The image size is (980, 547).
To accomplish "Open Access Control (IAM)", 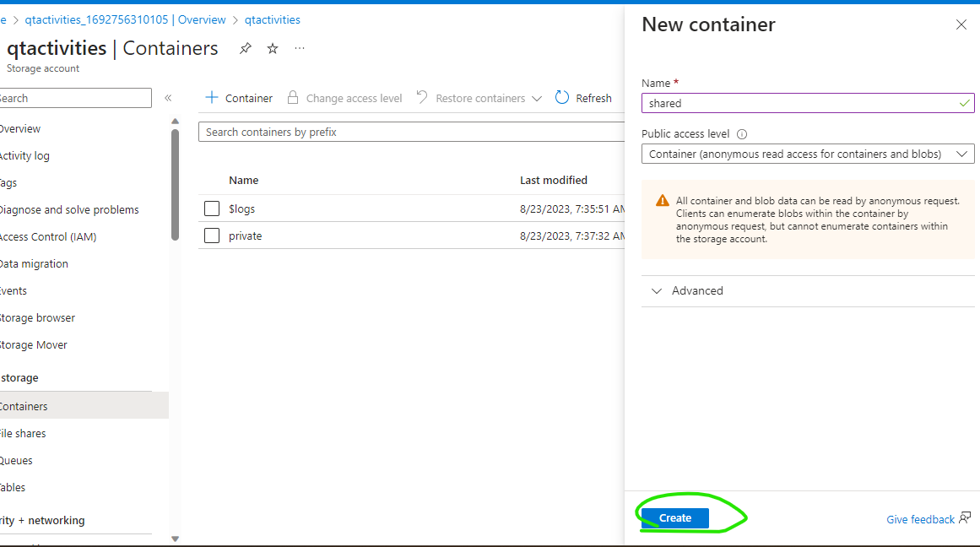I will click(48, 236).
